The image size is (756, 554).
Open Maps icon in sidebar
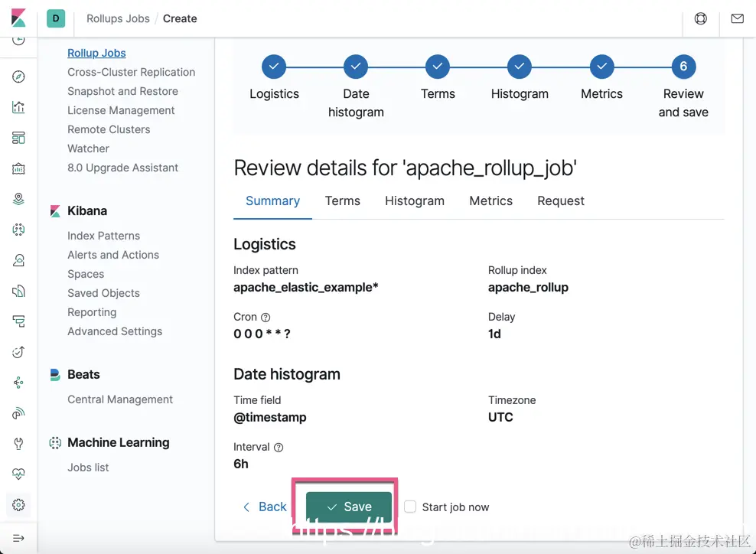click(x=18, y=199)
